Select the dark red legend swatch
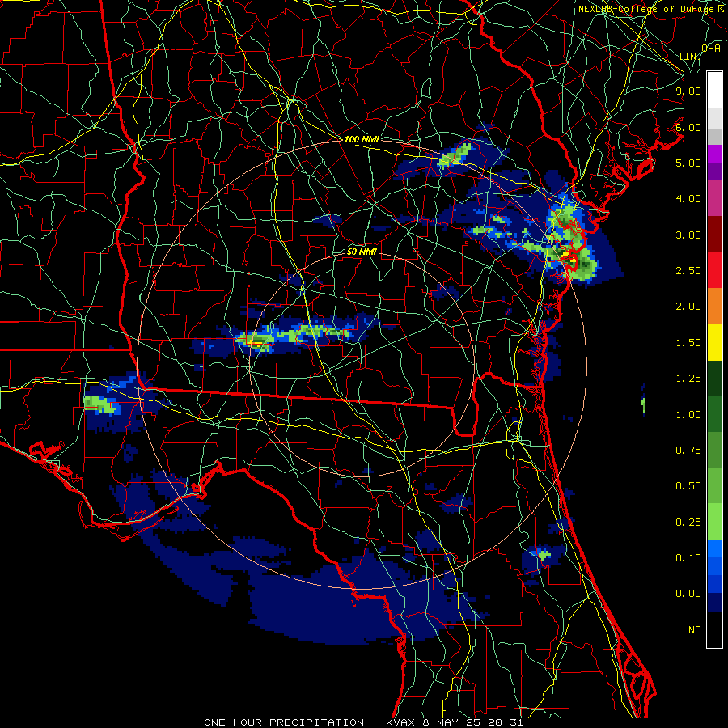Image resolution: width=728 pixels, height=728 pixels. coord(714,235)
